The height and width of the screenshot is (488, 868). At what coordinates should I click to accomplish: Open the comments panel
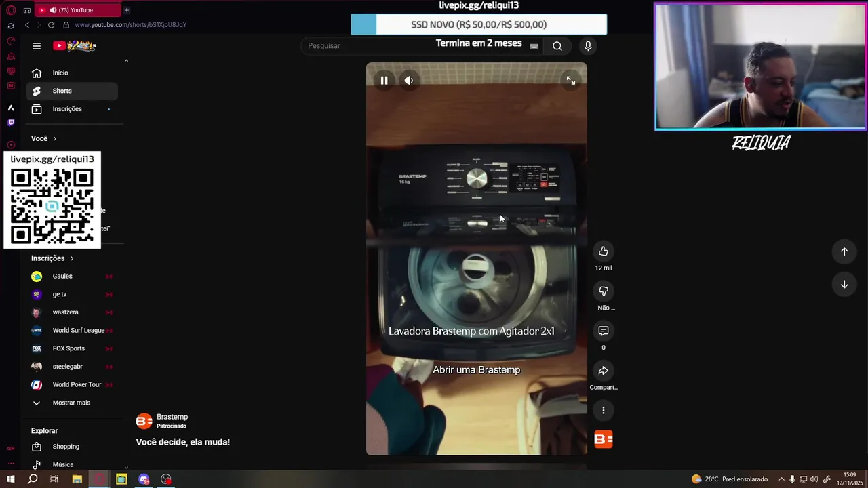coord(603,331)
